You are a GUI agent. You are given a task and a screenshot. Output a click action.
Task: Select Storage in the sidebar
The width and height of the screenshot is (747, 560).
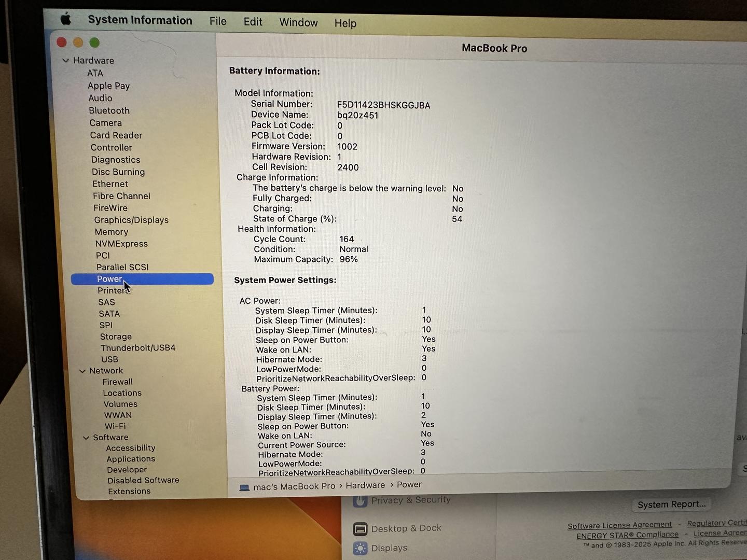(116, 337)
